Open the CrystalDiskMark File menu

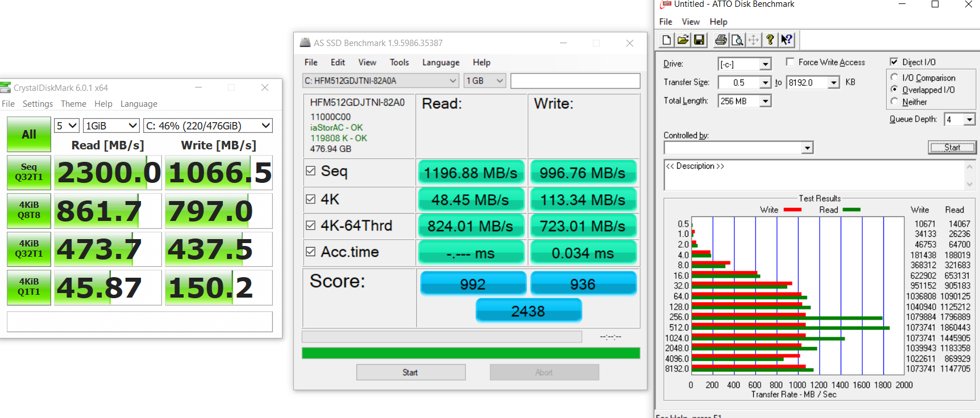point(9,104)
